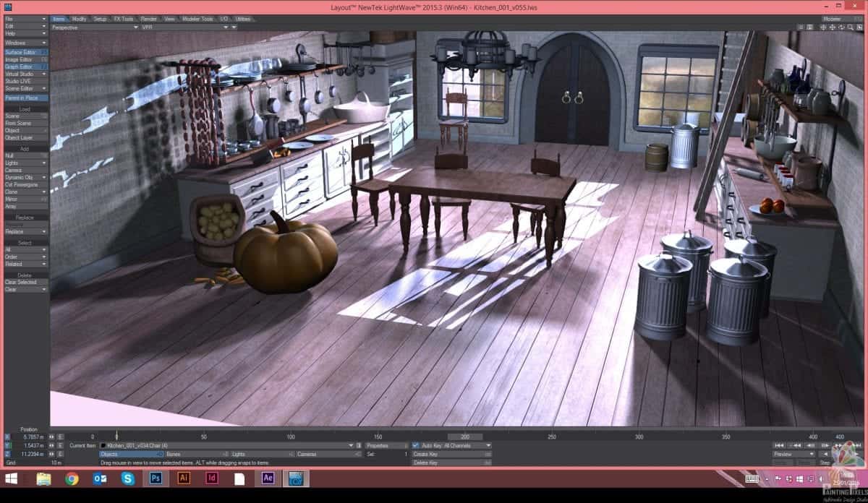Toggle the Auto Key checkbox
This screenshot has width=868, height=503.
click(x=415, y=446)
